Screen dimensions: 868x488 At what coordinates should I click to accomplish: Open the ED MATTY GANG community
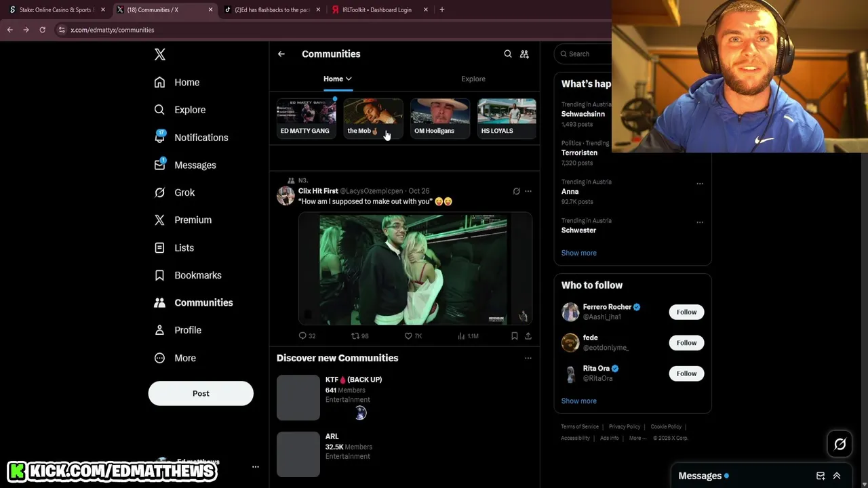306,118
